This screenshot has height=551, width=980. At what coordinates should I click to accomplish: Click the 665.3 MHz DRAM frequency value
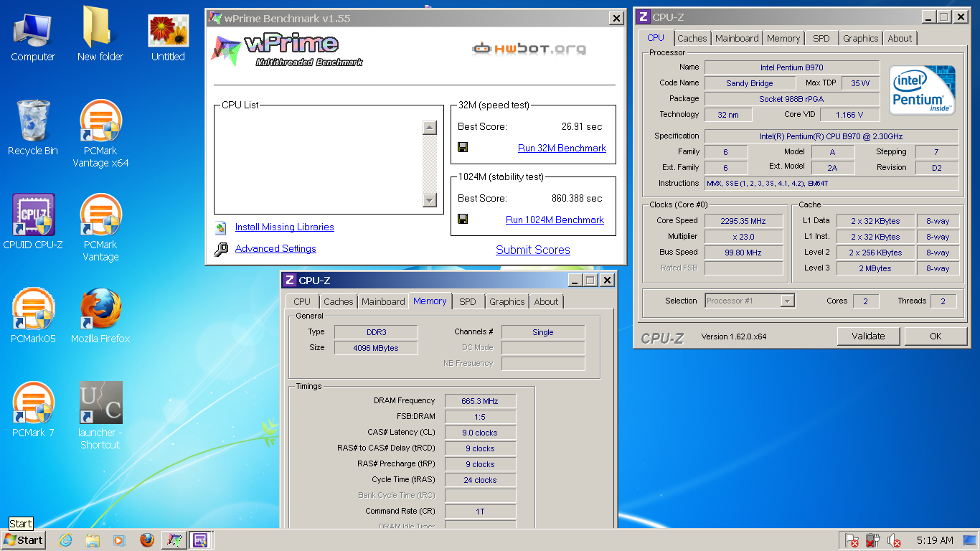click(x=480, y=401)
